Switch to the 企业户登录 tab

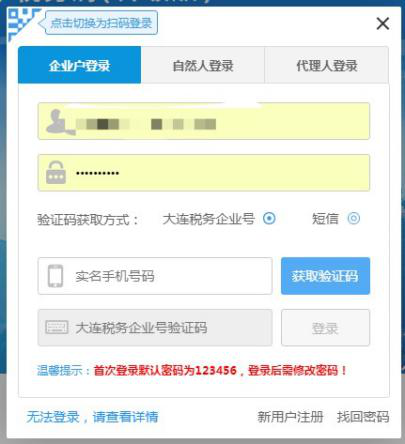(x=80, y=65)
